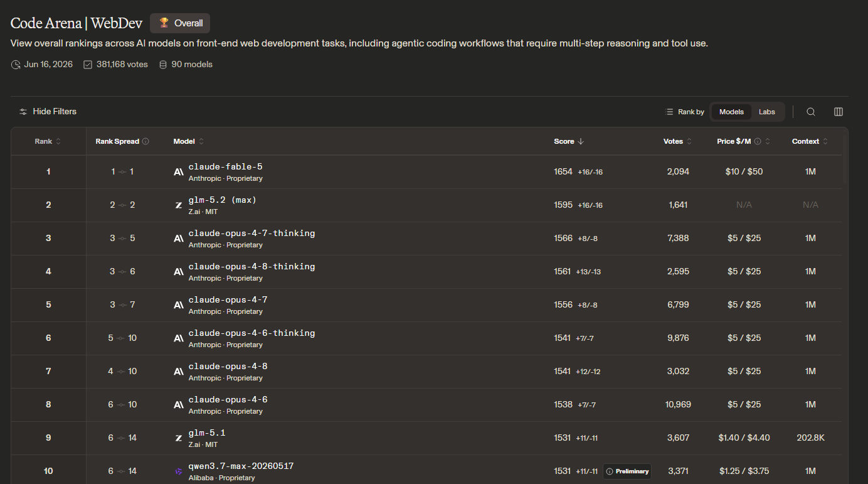Click the Anthropic logo next to claude-opus-4-7
868x484 pixels.
[179, 305]
